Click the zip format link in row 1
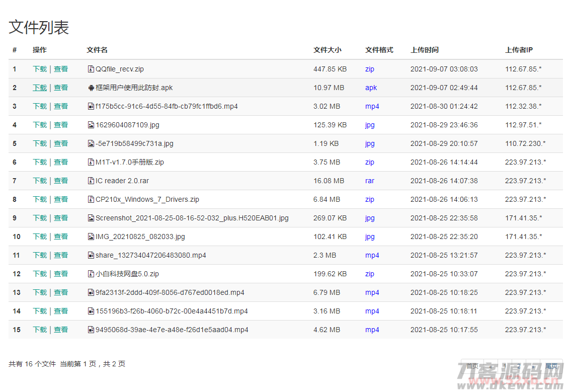 370,68
